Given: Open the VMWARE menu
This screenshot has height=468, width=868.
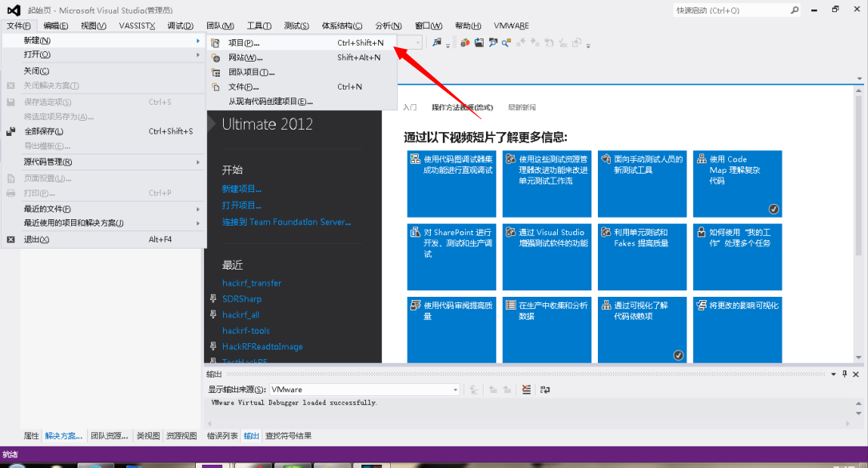Looking at the screenshot, I should click(x=512, y=26).
